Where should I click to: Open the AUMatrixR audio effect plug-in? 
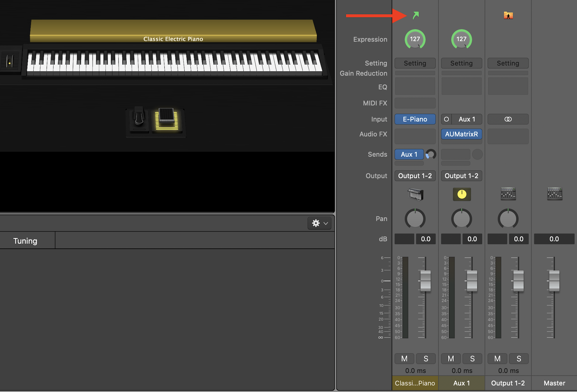tap(462, 134)
